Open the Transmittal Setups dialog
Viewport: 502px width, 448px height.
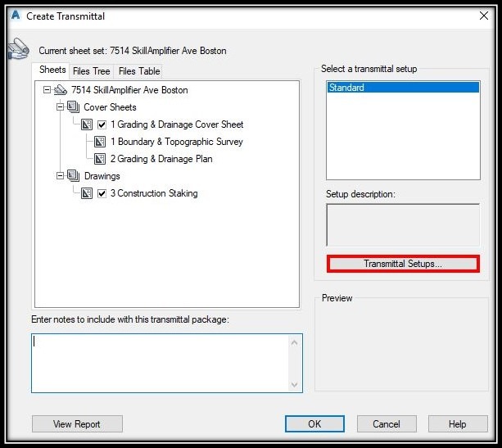tap(403, 264)
